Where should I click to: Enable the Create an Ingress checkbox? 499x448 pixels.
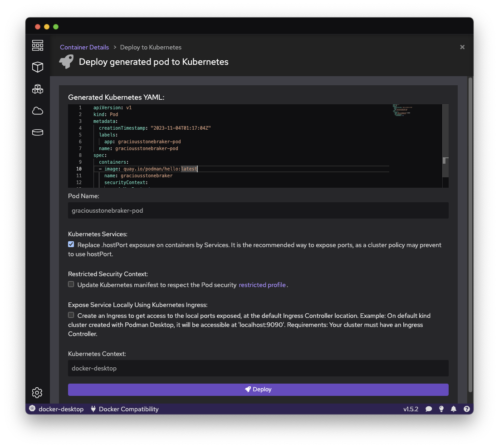point(71,315)
